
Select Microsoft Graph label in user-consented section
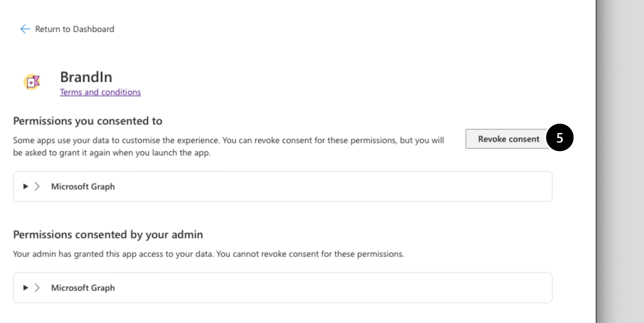click(x=83, y=186)
